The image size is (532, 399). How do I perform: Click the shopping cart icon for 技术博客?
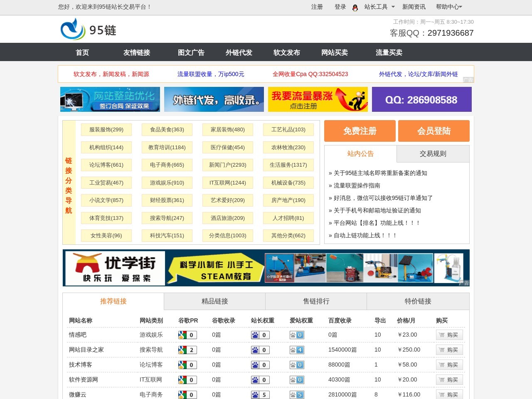click(441, 365)
